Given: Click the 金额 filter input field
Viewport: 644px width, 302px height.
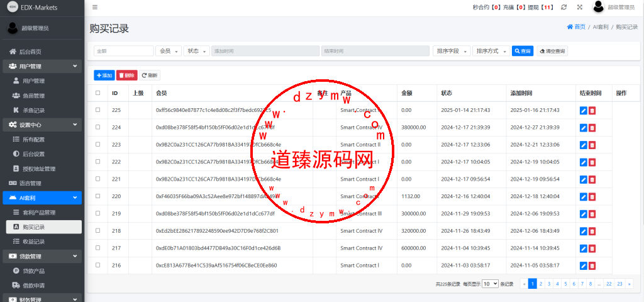Looking at the screenshot, I should (x=124, y=51).
